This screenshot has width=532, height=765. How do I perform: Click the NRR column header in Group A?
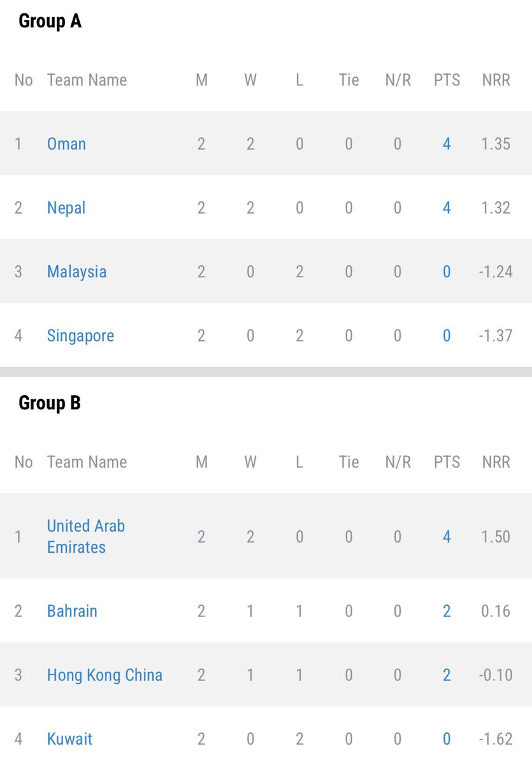pos(496,80)
